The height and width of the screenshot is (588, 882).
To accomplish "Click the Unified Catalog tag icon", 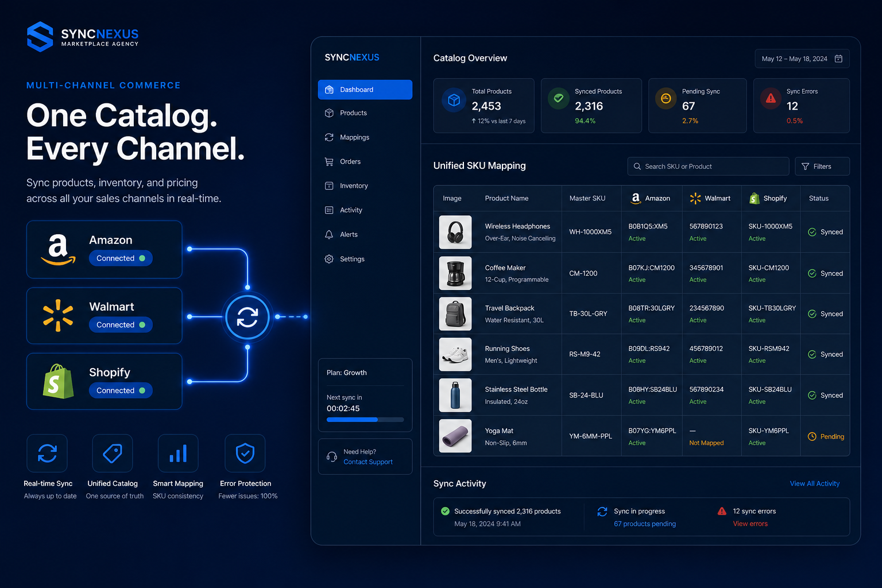I will (x=113, y=454).
